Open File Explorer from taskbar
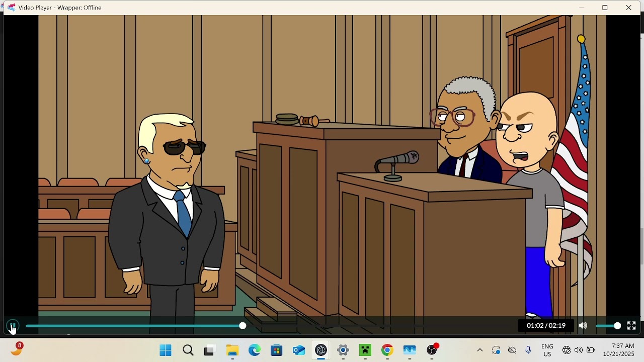This screenshot has height=362, width=644. pos(232,350)
